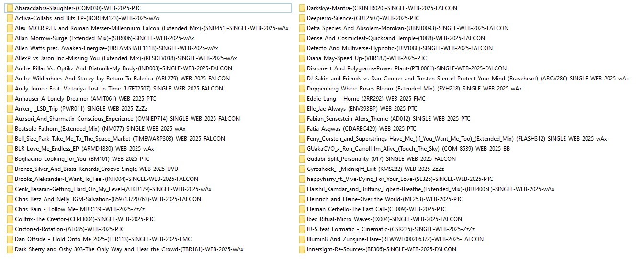Select Colltrix-The_Creator folder name
Viewport: 644px width, 259px height.
tap(85, 219)
